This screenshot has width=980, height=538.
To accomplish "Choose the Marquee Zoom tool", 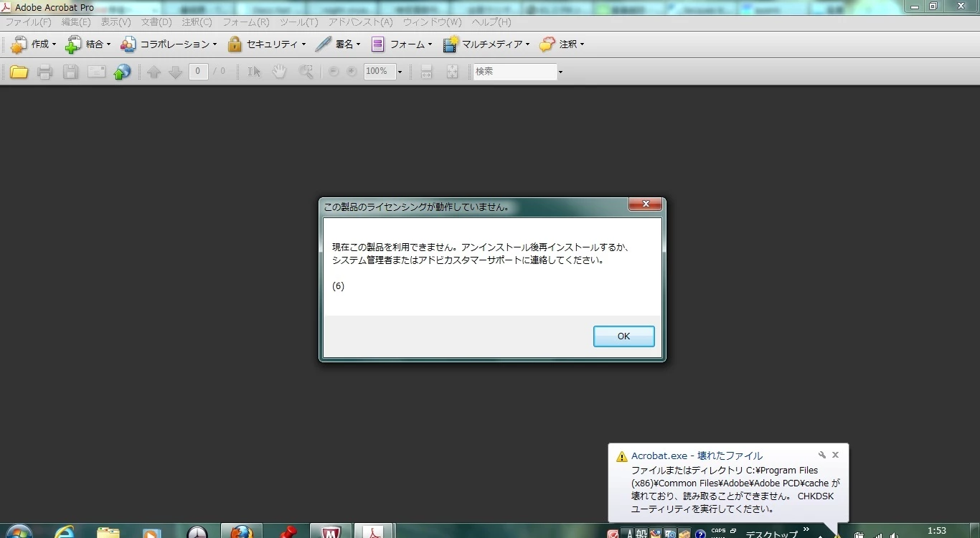I will tap(306, 72).
